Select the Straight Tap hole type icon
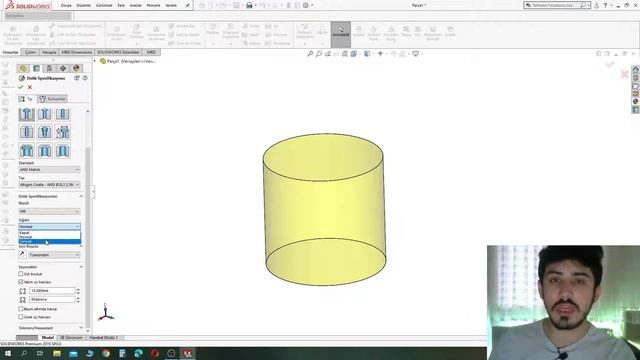This screenshot has height=360, width=640. 27,132
